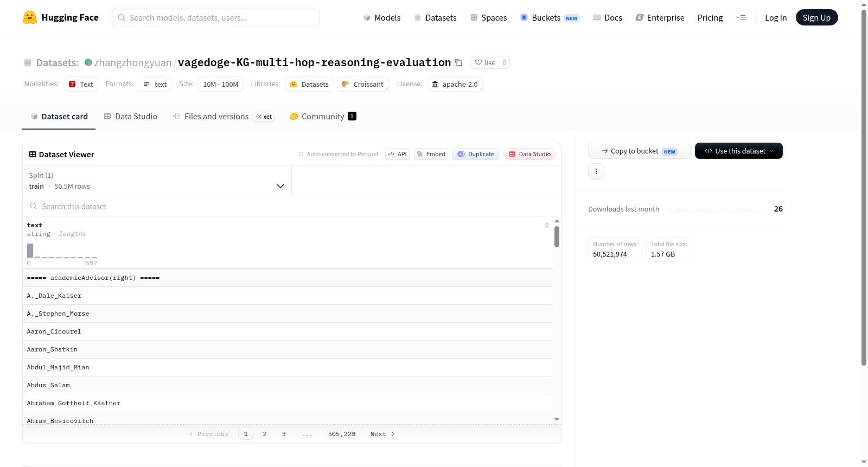Click the Text modality tag
The width and height of the screenshot is (868, 467).
tap(81, 84)
